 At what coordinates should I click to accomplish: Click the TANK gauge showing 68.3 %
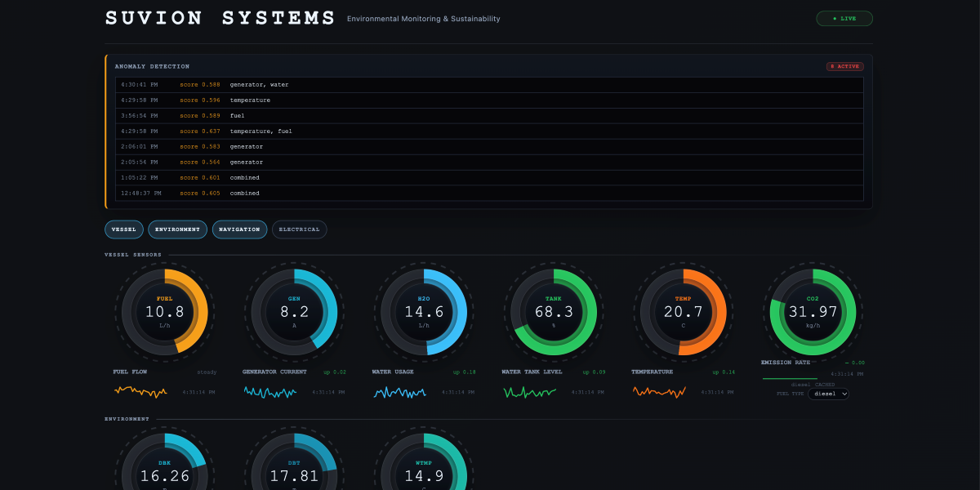554,312
